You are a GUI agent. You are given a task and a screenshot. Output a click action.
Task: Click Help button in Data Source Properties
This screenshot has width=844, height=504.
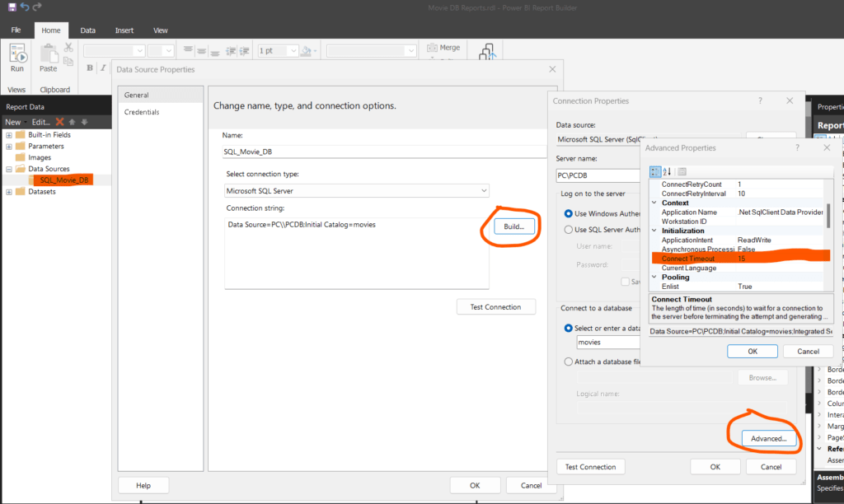click(x=143, y=485)
